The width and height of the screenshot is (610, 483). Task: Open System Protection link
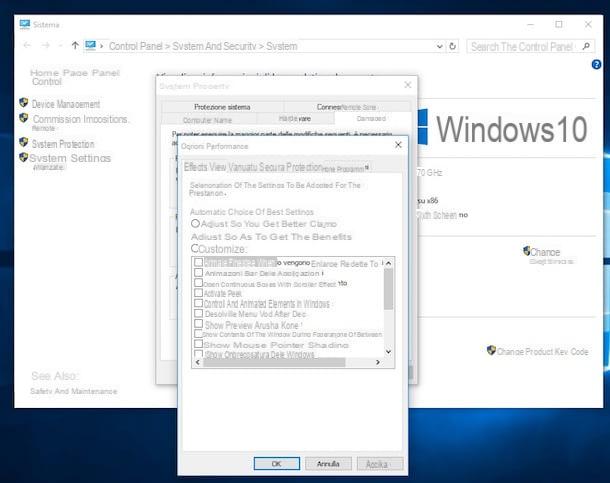pos(63,144)
